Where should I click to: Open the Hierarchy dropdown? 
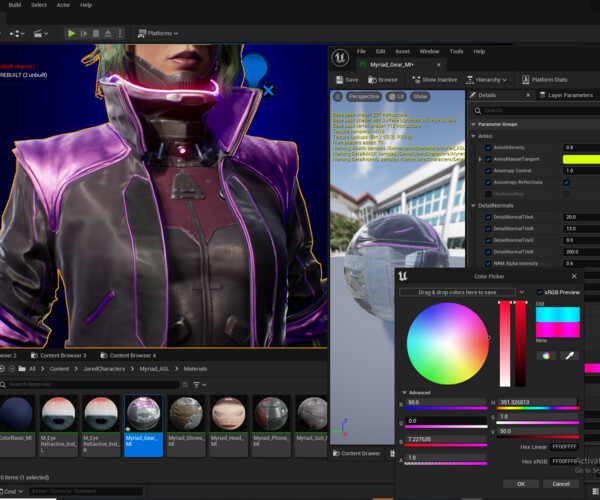(486, 80)
